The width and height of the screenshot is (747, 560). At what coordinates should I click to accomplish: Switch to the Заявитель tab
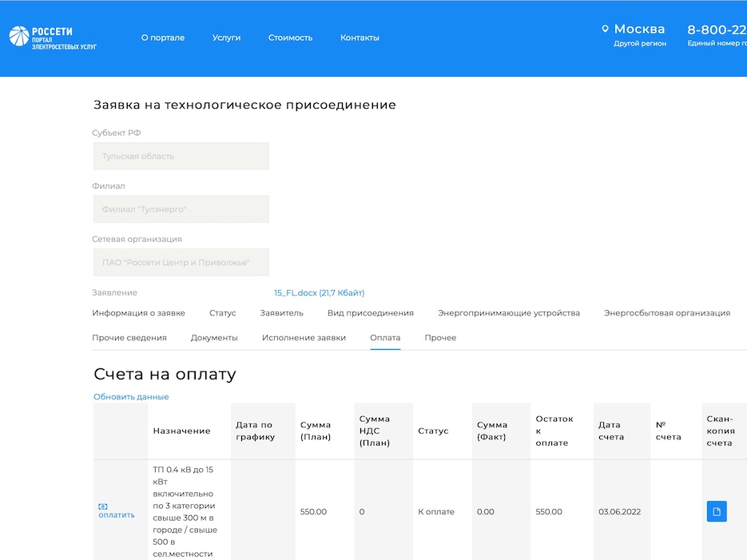click(281, 313)
